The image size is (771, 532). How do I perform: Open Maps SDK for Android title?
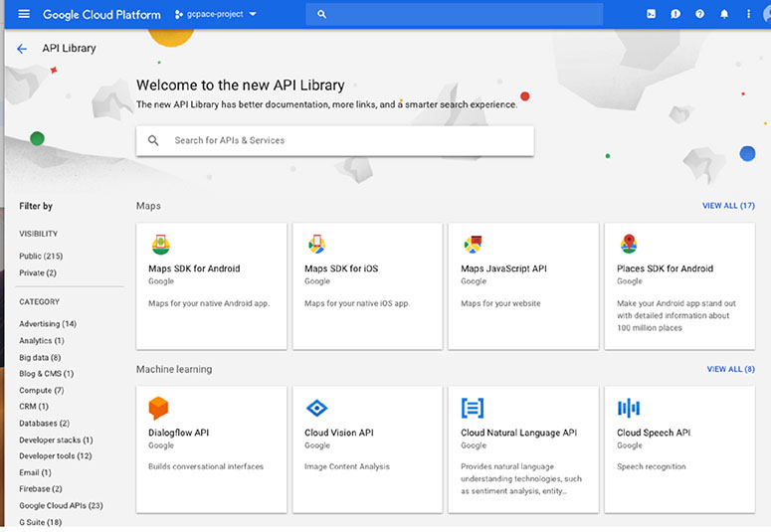(x=194, y=268)
